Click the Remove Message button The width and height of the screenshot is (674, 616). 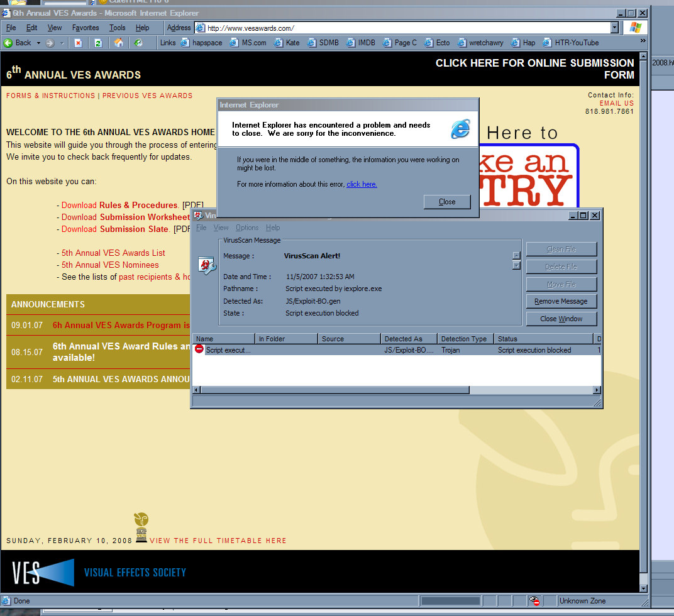coord(561,301)
